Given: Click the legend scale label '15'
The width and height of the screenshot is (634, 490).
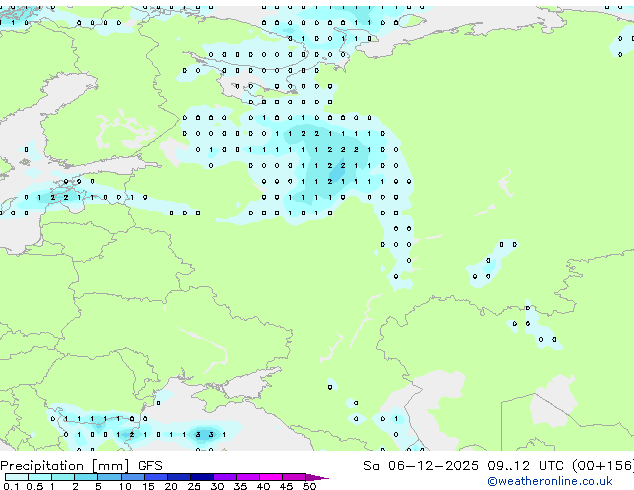Looking at the screenshot, I should click(x=148, y=486).
